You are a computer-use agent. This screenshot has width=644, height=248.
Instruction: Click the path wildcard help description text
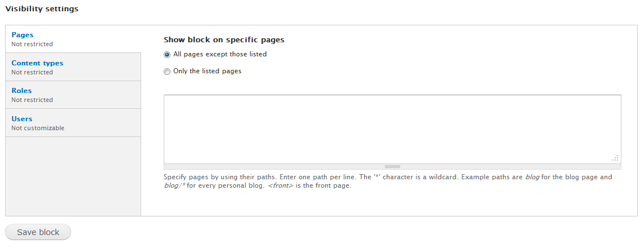click(387, 181)
